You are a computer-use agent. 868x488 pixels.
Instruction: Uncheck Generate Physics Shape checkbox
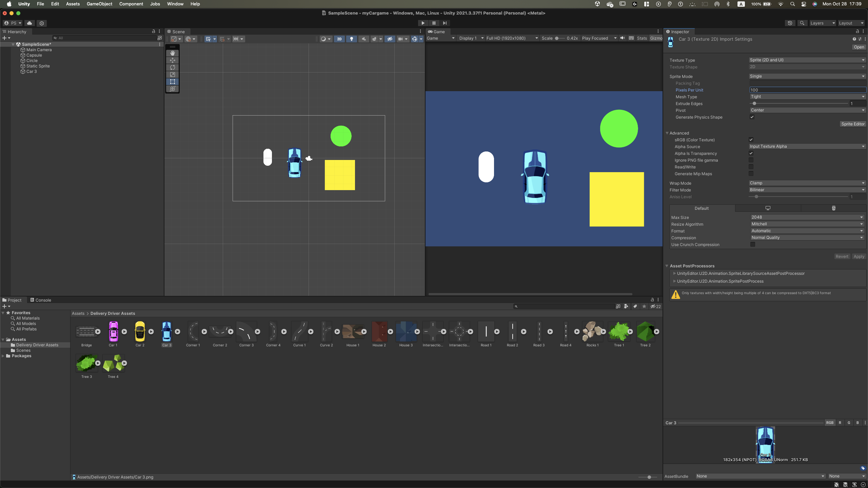tap(752, 117)
